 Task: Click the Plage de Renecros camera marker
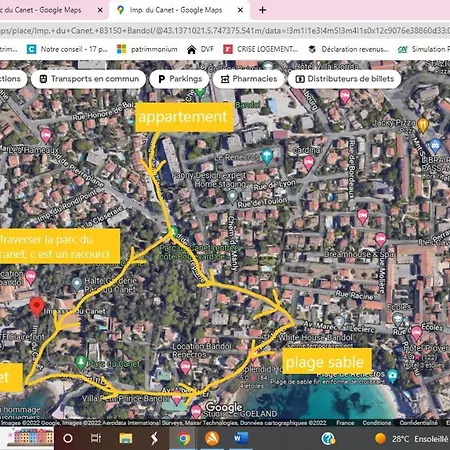(392, 376)
